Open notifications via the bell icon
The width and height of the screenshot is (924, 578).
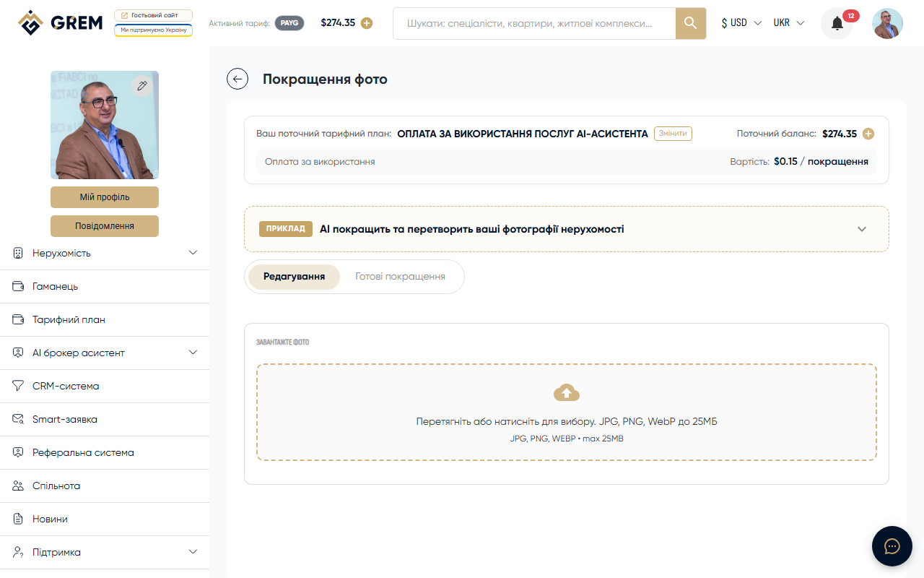click(x=836, y=22)
